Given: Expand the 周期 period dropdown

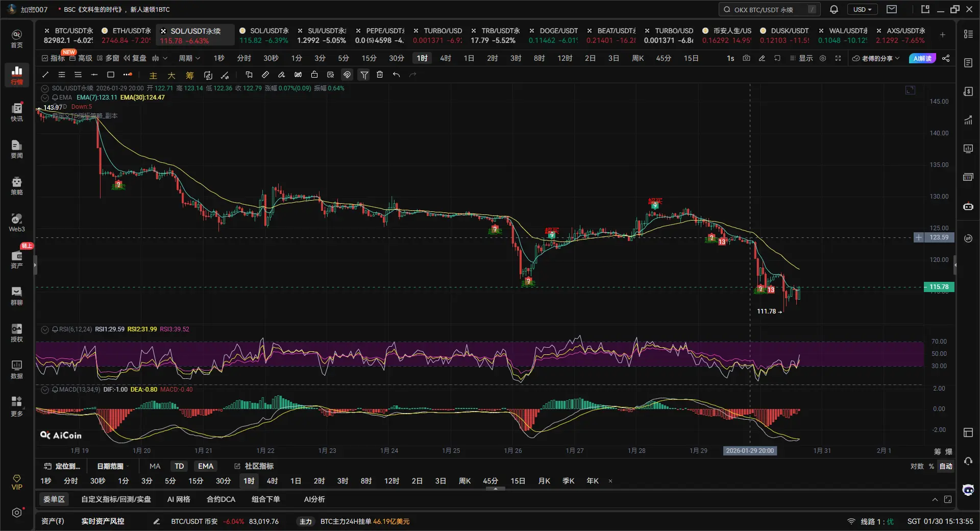Looking at the screenshot, I should pos(189,58).
